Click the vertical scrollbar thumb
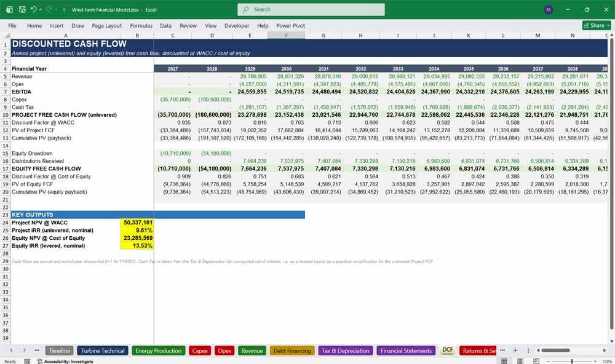 (x=611, y=184)
